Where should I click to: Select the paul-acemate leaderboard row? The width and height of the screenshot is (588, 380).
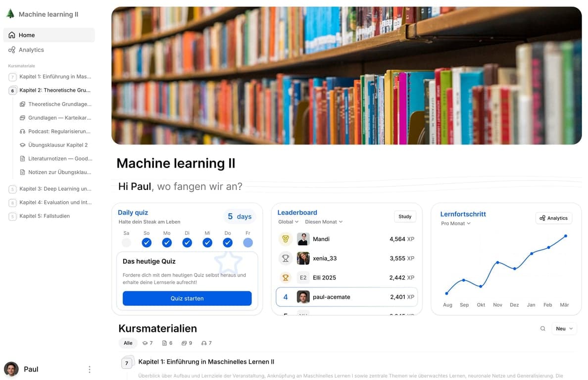(346, 297)
